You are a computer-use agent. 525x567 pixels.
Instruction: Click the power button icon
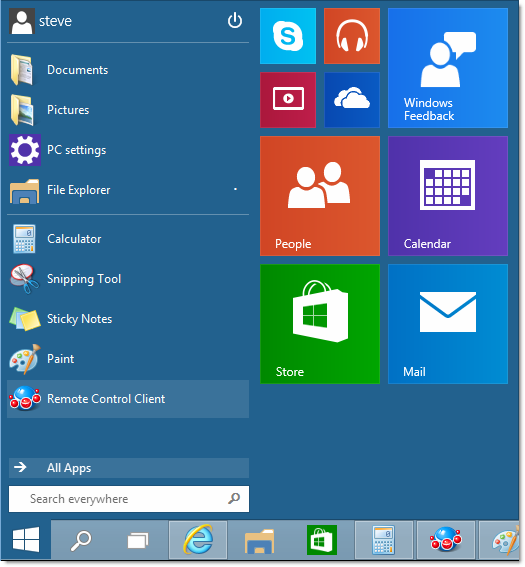235,21
